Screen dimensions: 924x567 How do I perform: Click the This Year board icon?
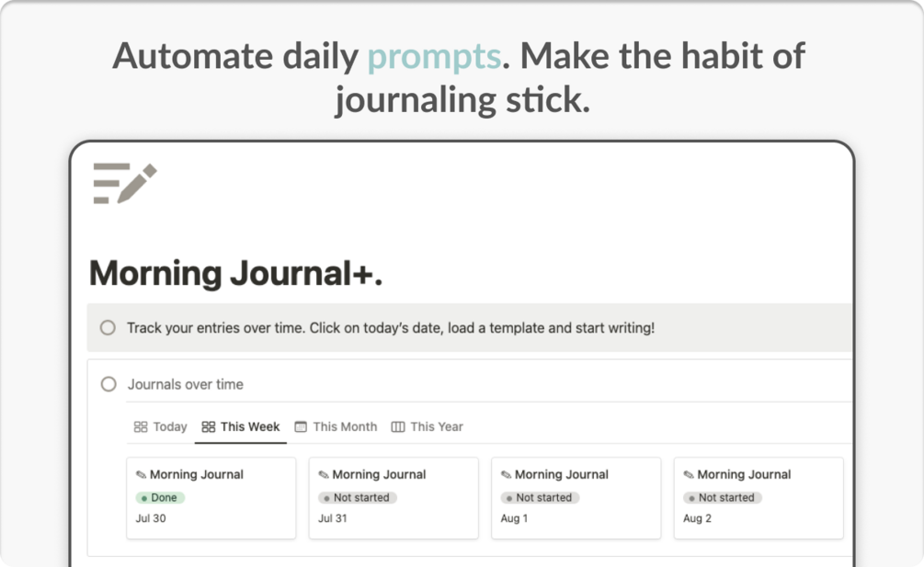coord(398,427)
